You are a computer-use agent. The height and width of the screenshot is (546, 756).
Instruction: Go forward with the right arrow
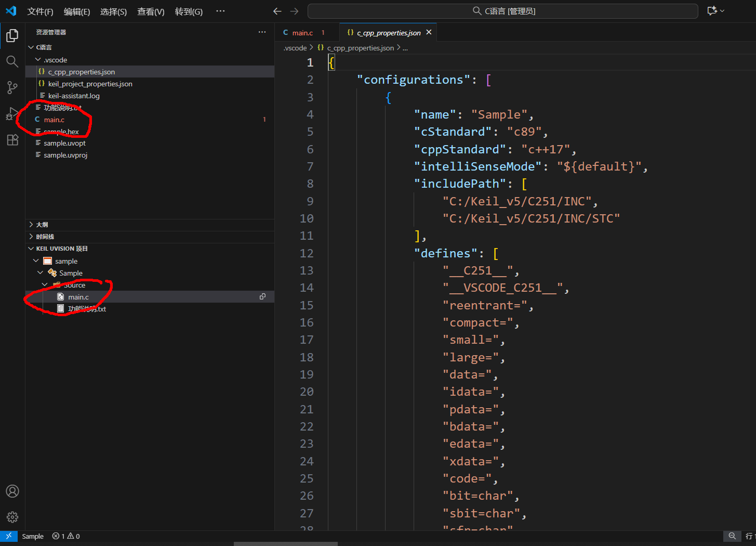(295, 11)
